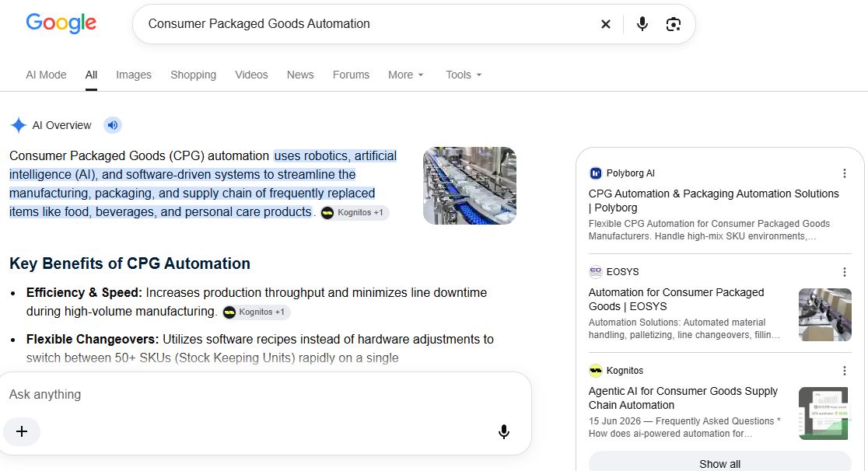The height and width of the screenshot is (471, 868).
Task: Open the Tools dropdown
Action: [x=464, y=75]
